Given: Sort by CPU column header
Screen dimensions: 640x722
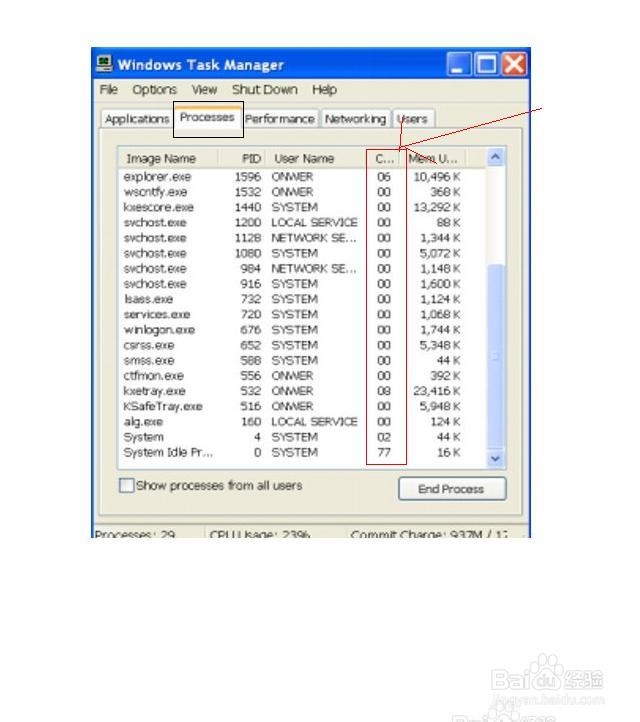Looking at the screenshot, I should pyautogui.click(x=385, y=158).
